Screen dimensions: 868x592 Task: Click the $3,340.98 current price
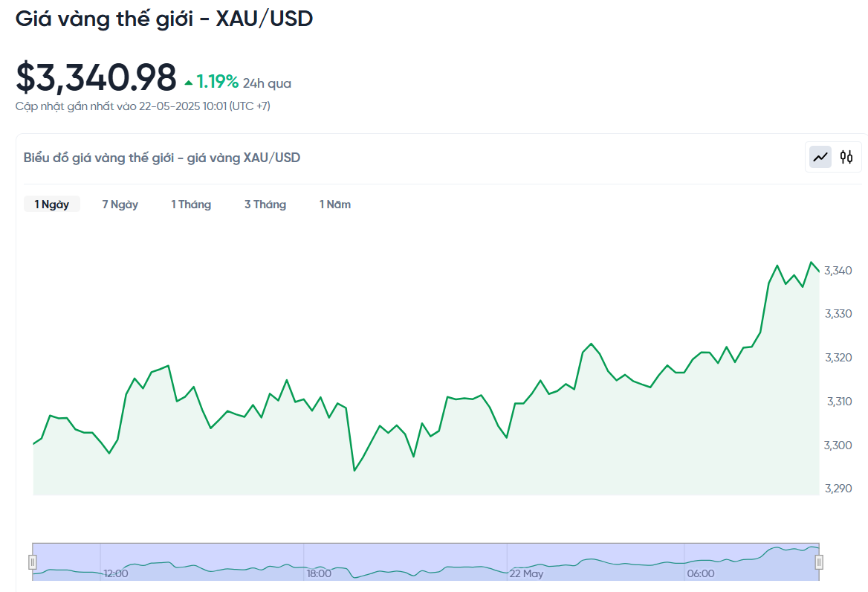tap(96, 77)
